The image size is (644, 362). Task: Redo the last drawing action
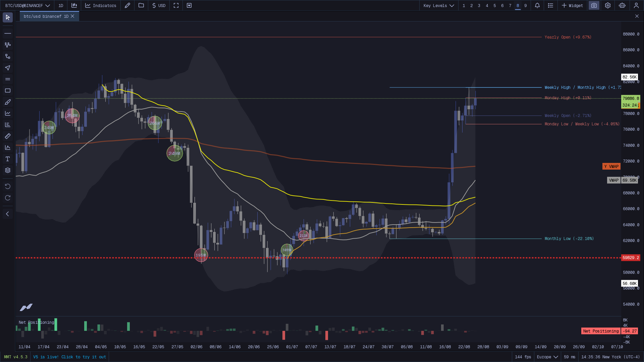click(8, 198)
